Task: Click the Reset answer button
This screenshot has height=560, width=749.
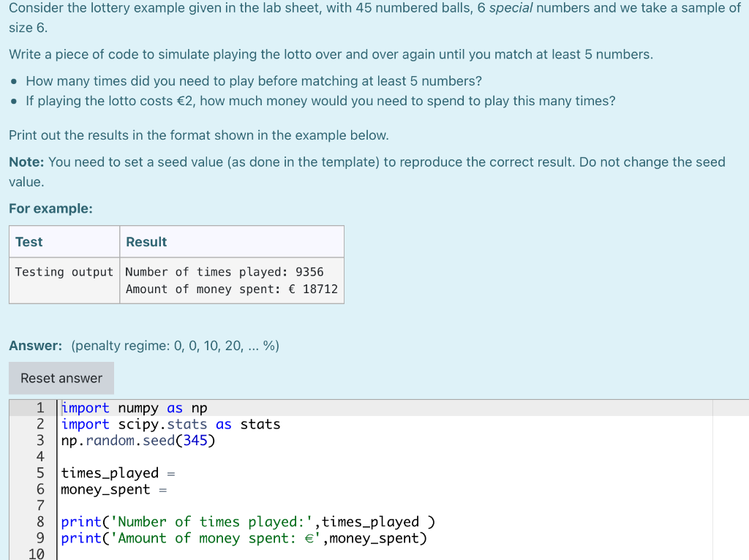Action: [61, 378]
